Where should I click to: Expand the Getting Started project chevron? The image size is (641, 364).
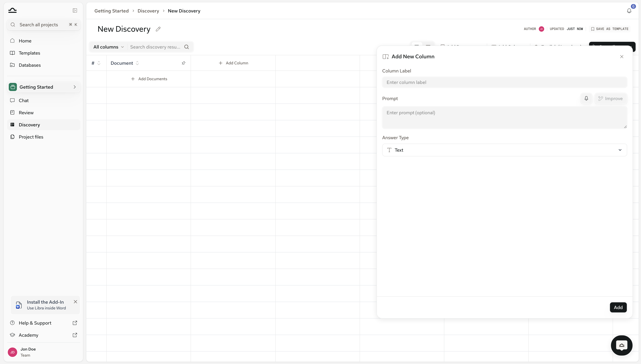point(75,87)
